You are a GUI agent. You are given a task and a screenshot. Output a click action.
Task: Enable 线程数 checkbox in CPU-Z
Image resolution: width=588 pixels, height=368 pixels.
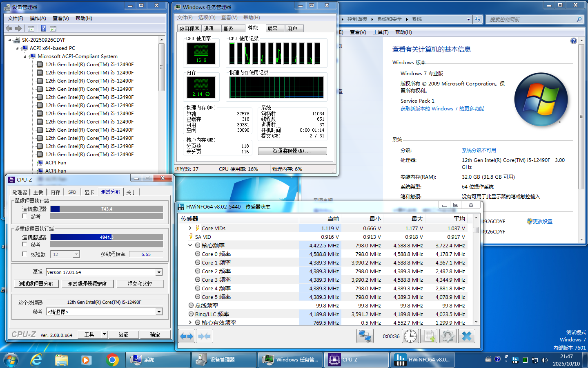(25, 254)
